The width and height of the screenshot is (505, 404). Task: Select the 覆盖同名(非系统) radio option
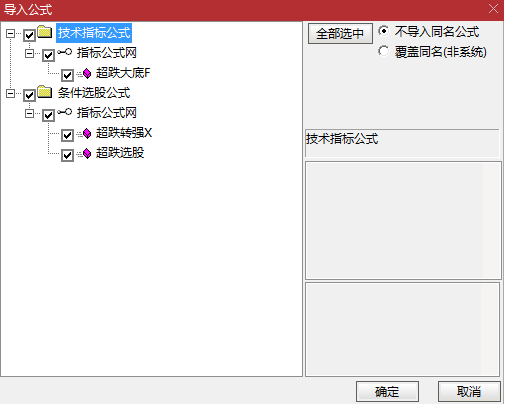(x=383, y=51)
